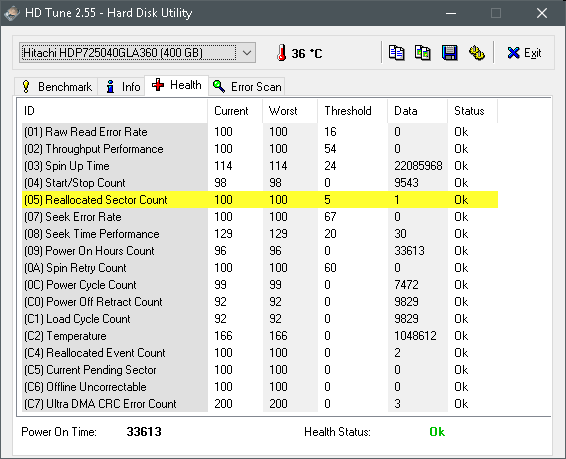
Task: Open the Hitachi drive selection dropdown
Action: pyautogui.click(x=138, y=53)
